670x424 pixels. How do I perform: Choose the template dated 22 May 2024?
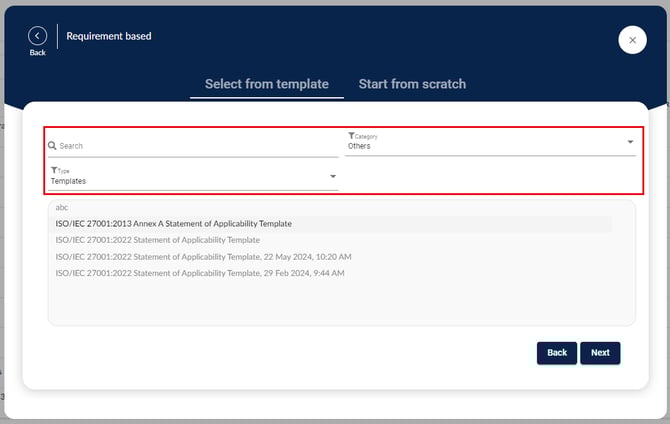tap(203, 256)
